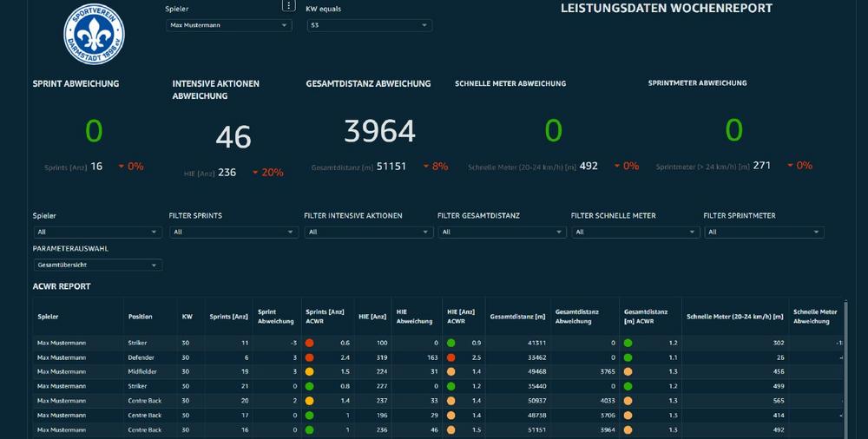This screenshot has width=868, height=439.
Task: Select the Midfielder row position cell
Action: 142,372
